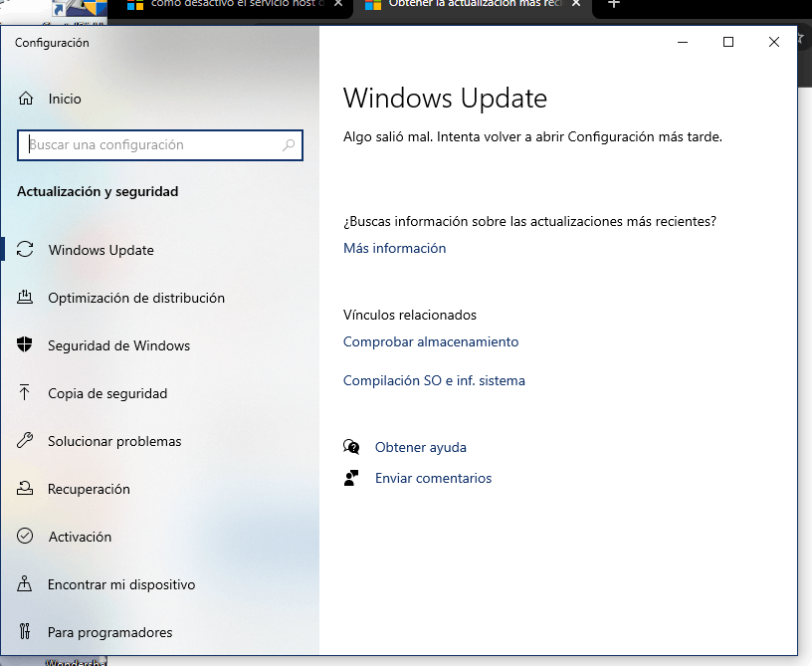Image resolution: width=812 pixels, height=666 pixels.
Task: Click the search magnifier icon
Action: coord(289,145)
